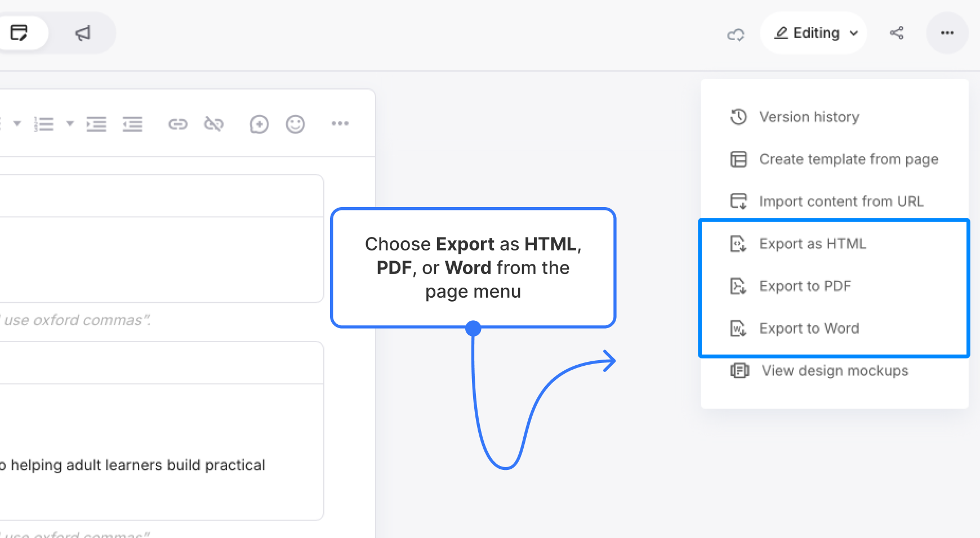The width and height of the screenshot is (980, 538).
Task: Select the announcement megaphone icon
Action: coord(82,33)
